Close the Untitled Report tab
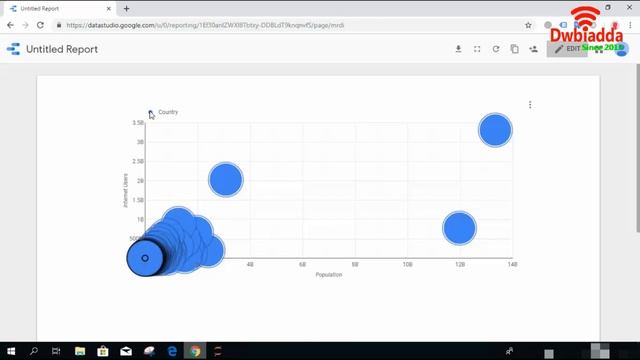 109,9
